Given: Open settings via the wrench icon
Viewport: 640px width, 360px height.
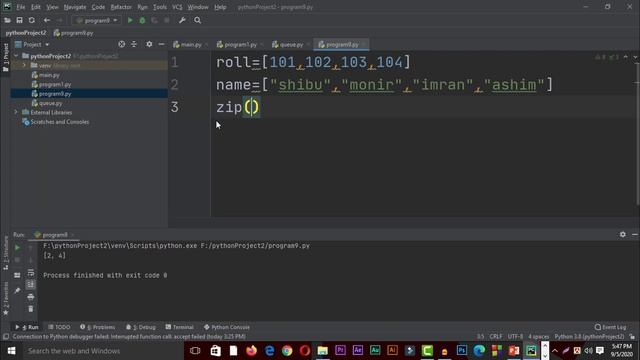Looking at the screenshot, I should (182, 20).
